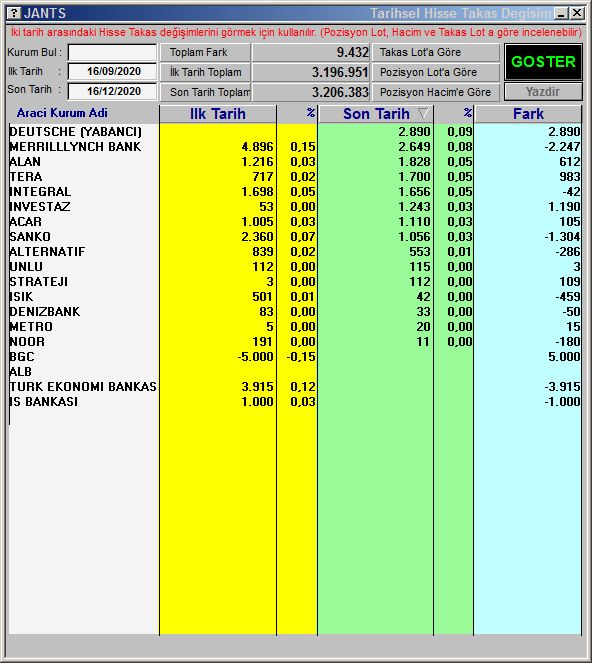Screen dimensions: 592x663
Task: Select Pozisyon Hacim'e Göre option
Action: tap(436, 92)
